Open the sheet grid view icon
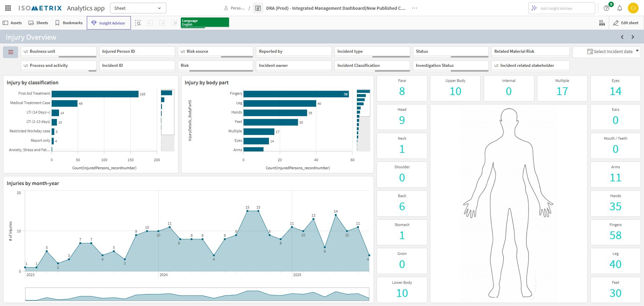This screenshot has height=306, width=644. point(602,23)
